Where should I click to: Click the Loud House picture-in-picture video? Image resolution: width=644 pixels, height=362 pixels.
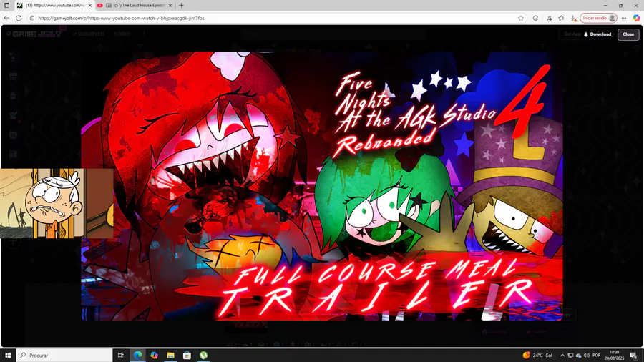coord(57,203)
